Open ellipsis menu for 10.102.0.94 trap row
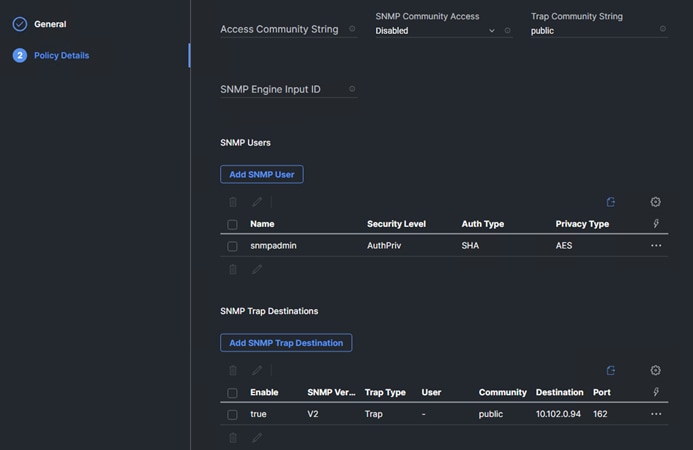The height and width of the screenshot is (450, 693). pyautogui.click(x=656, y=414)
